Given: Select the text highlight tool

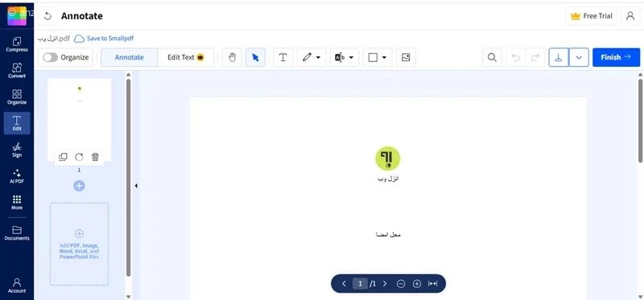Looking at the screenshot, I should coord(340,57).
